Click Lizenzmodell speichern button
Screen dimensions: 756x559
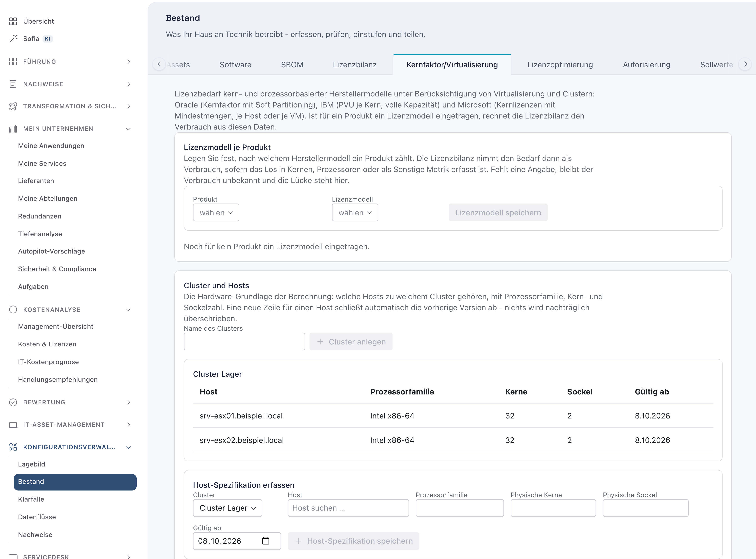pos(498,213)
